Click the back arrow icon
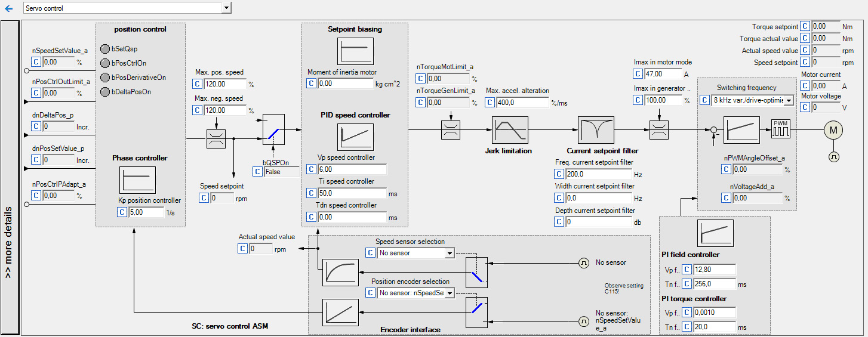This screenshot has height=337, width=868. point(8,8)
